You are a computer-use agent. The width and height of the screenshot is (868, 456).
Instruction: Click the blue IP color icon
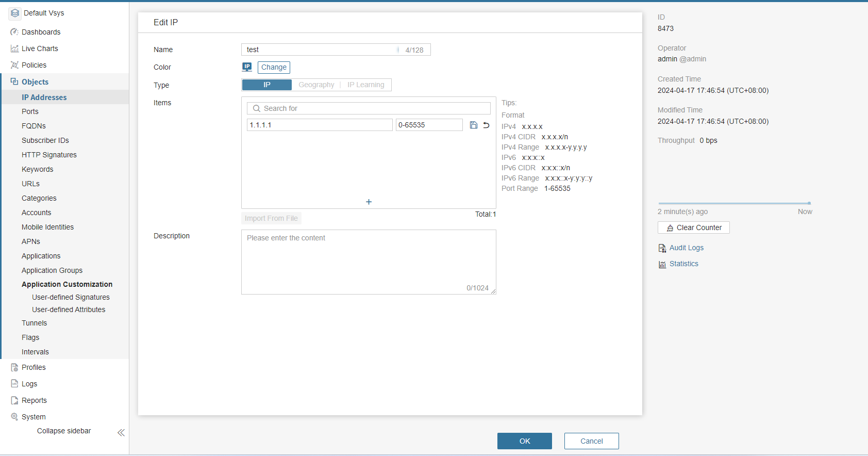tap(247, 67)
